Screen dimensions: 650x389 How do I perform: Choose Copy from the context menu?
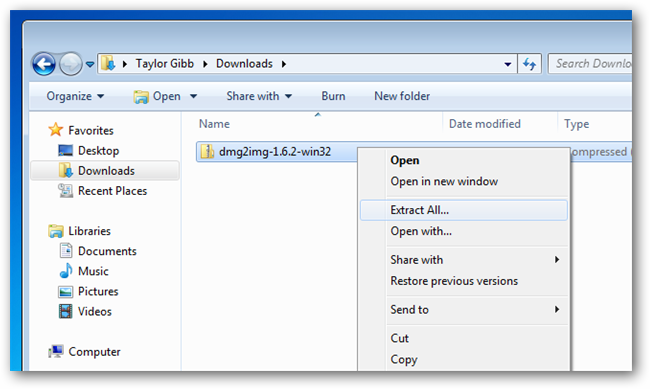click(x=403, y=360)
